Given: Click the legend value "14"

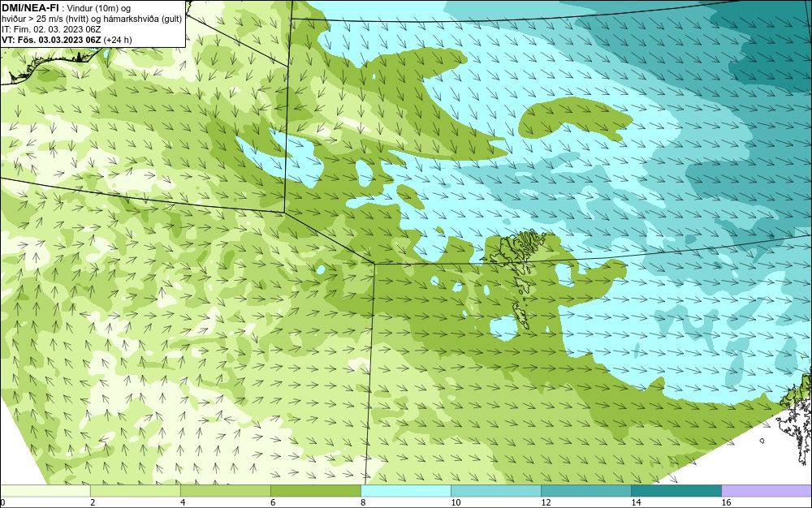Looking at the screenshot, I should 636,502.
